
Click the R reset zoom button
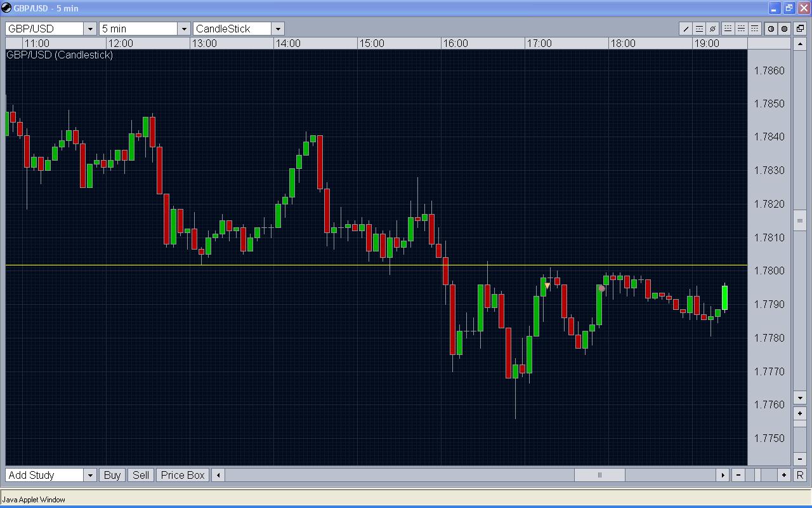point(799,475)
